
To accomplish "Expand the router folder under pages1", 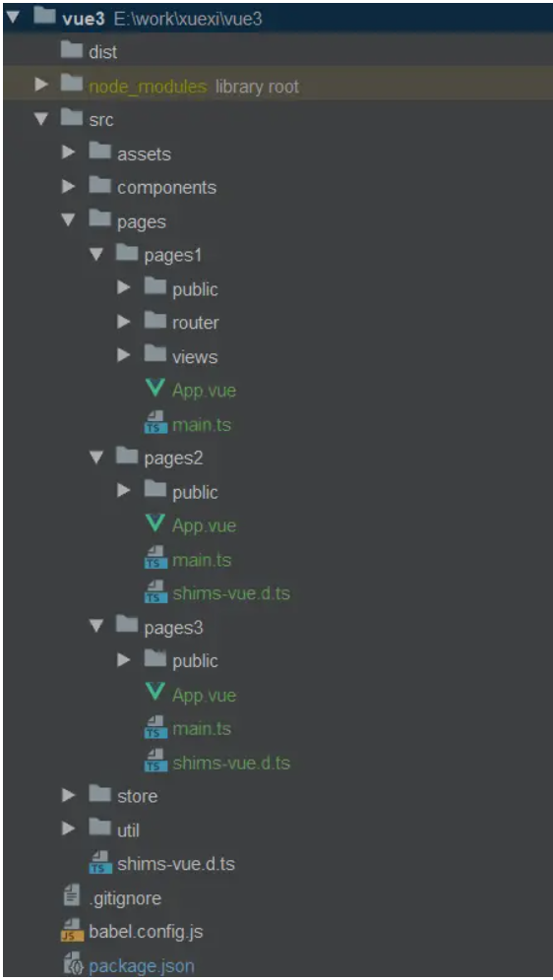I will [124, 322].
